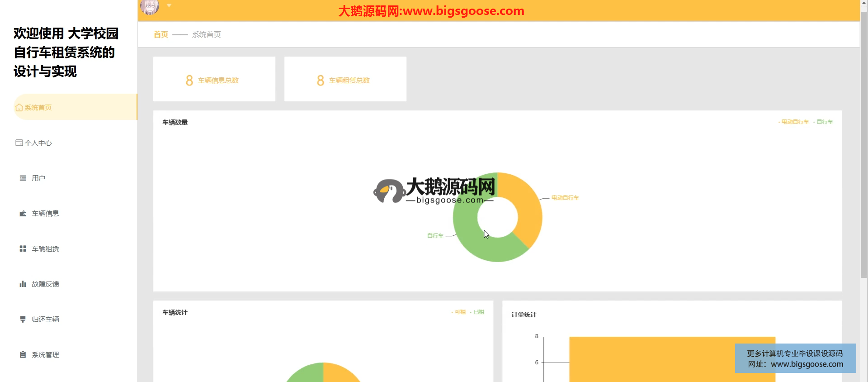Click the 归还车辆 sidebar icon
The height and width of the screenshot is (382, 868).
tap(23, 320)
